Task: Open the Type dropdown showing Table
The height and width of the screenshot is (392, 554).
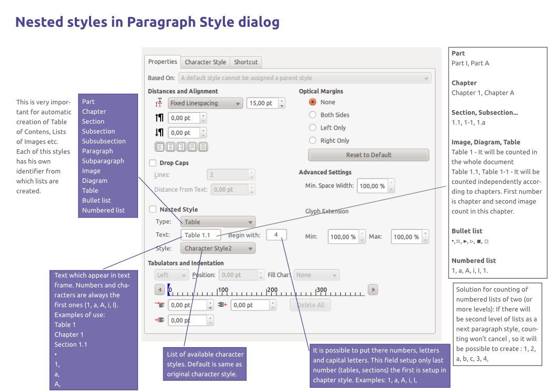Action: 217,222
